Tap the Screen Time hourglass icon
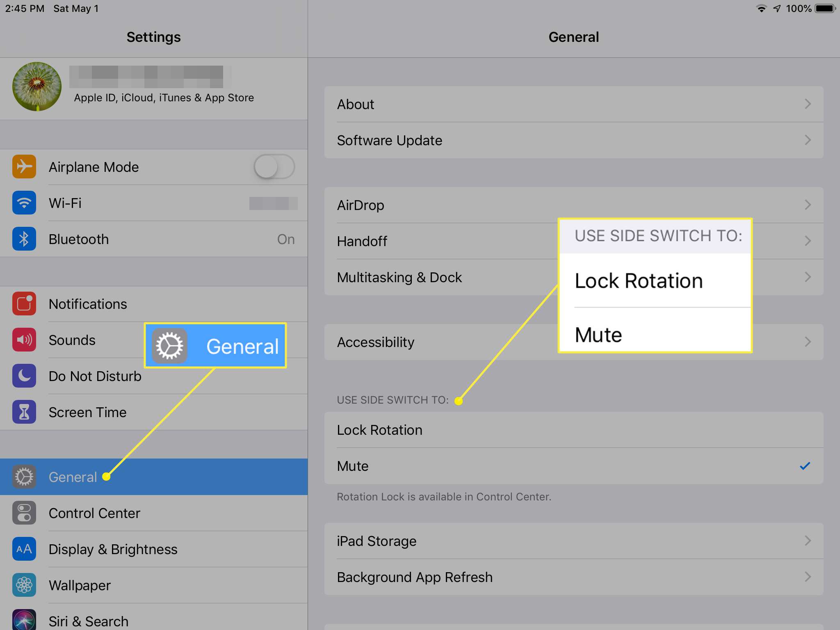 click(23, 412)
